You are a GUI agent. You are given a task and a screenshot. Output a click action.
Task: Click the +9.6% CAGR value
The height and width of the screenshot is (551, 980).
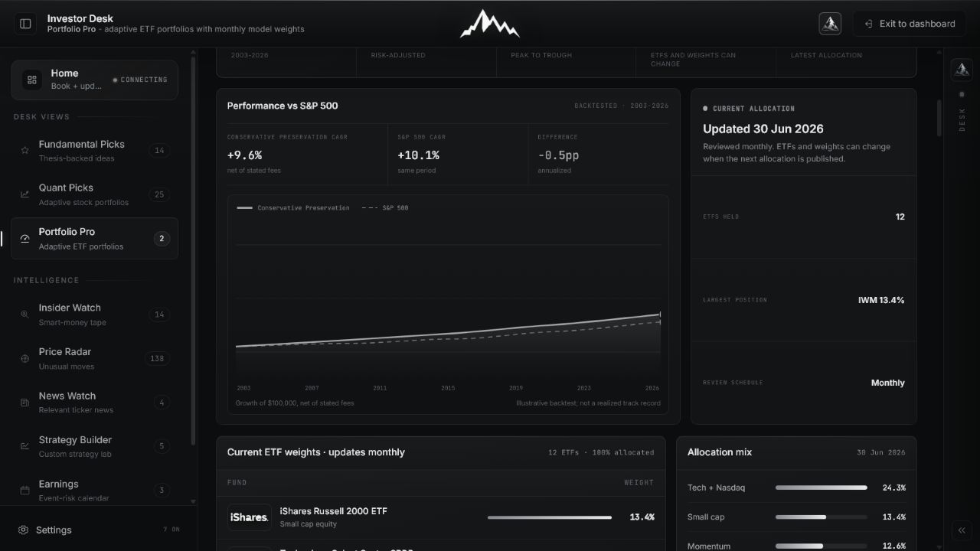(x=244, y=155)
